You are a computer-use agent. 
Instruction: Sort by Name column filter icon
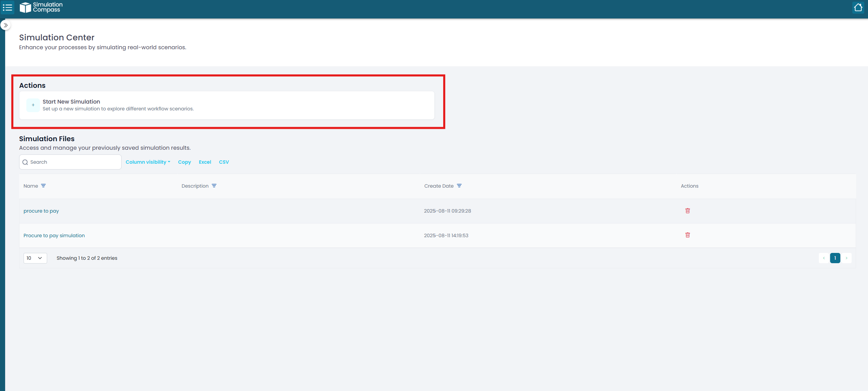[x=43, y=186]
